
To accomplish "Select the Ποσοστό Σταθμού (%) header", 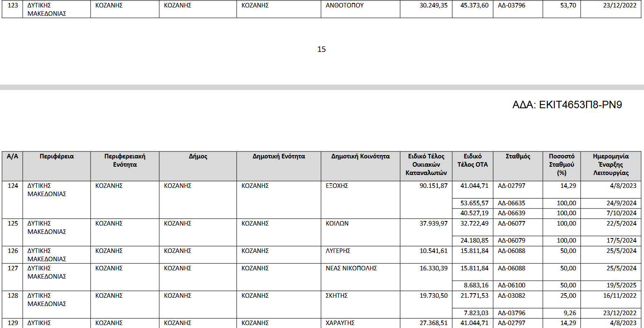I will [x=561, y=165].
